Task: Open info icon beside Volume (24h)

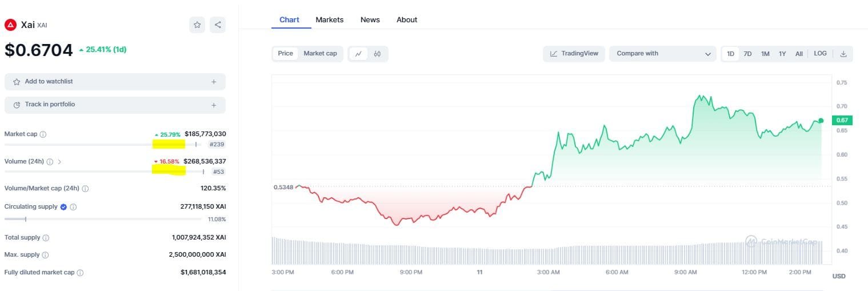Action: pos(50,162)
